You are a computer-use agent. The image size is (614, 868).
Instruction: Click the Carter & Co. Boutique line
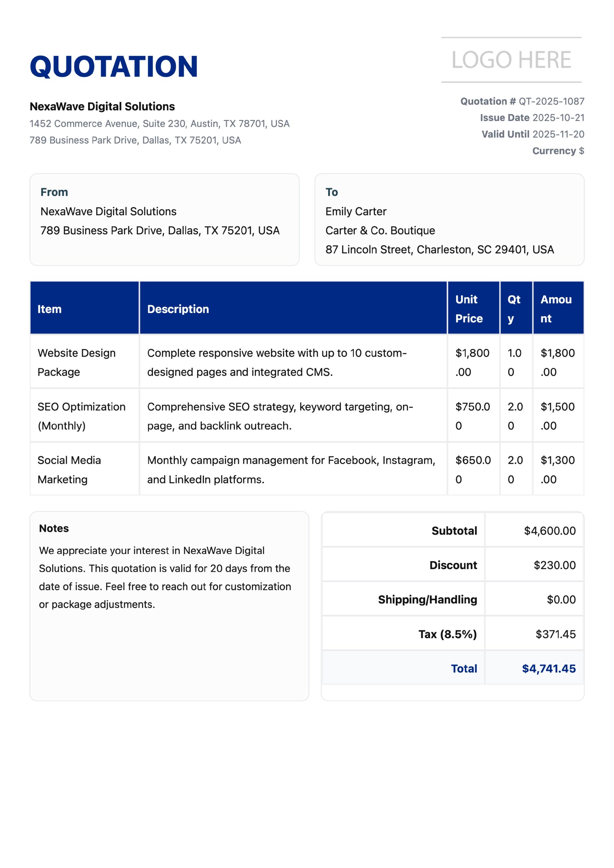pos(380,231)
